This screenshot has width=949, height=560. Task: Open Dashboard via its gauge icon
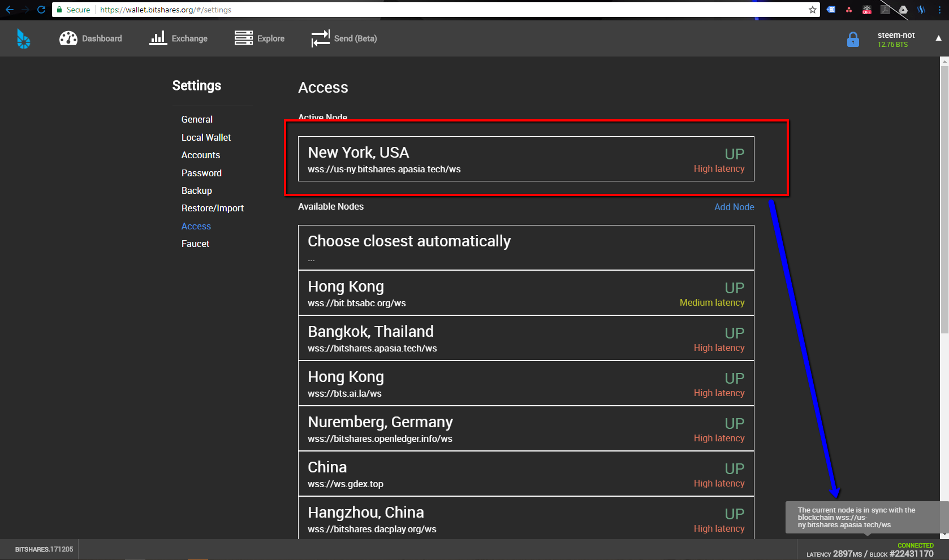tap(68, 38)
